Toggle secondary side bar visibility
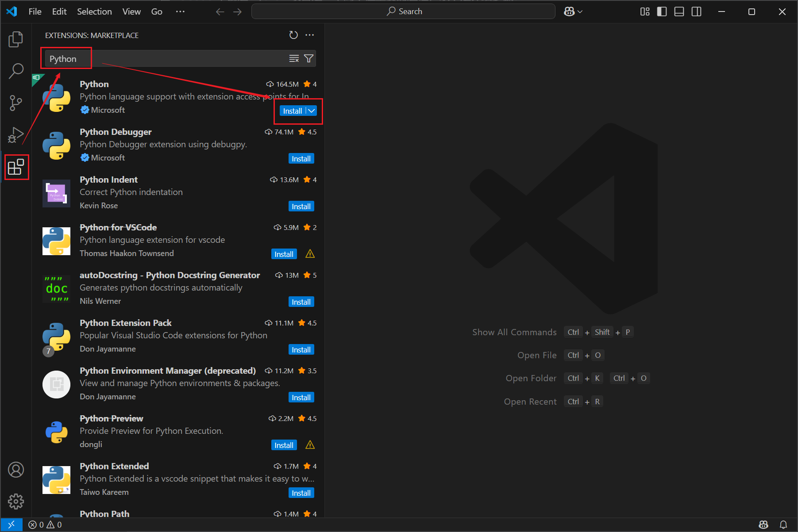The width and height of the screenshot is (798, 532). point(696,11)
